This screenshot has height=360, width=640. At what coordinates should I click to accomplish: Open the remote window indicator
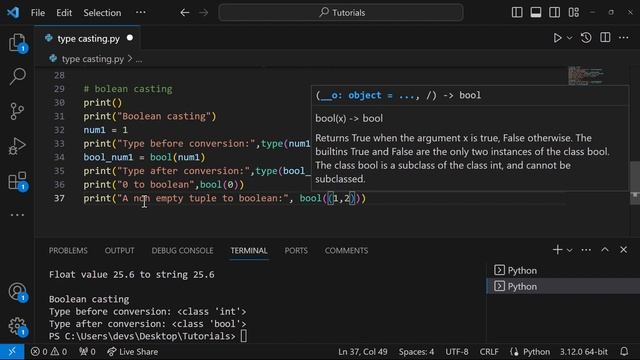pyautogui.click(x=12, y=351)
